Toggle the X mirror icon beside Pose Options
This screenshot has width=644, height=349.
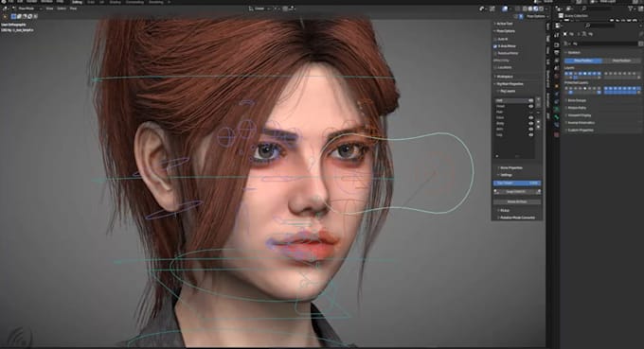(521, 16)
